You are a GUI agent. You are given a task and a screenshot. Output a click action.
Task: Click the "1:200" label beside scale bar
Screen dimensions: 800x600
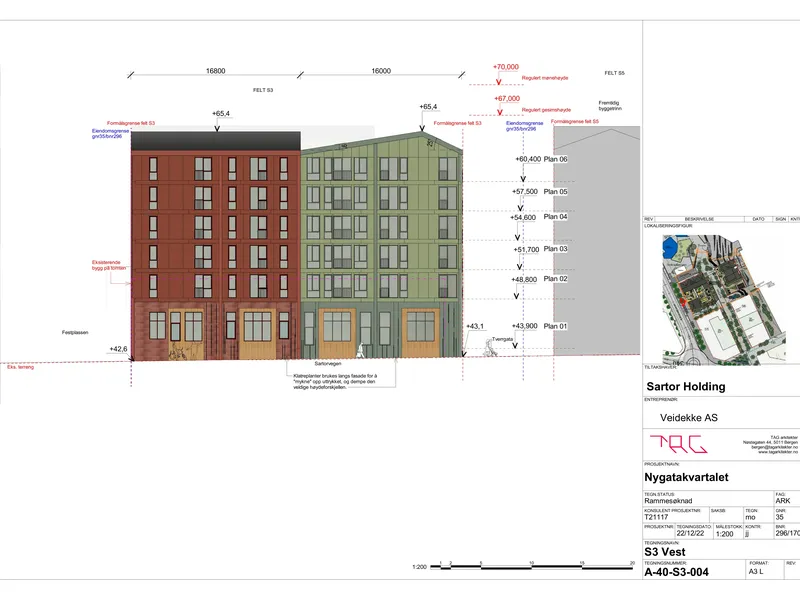coord(419,567)
